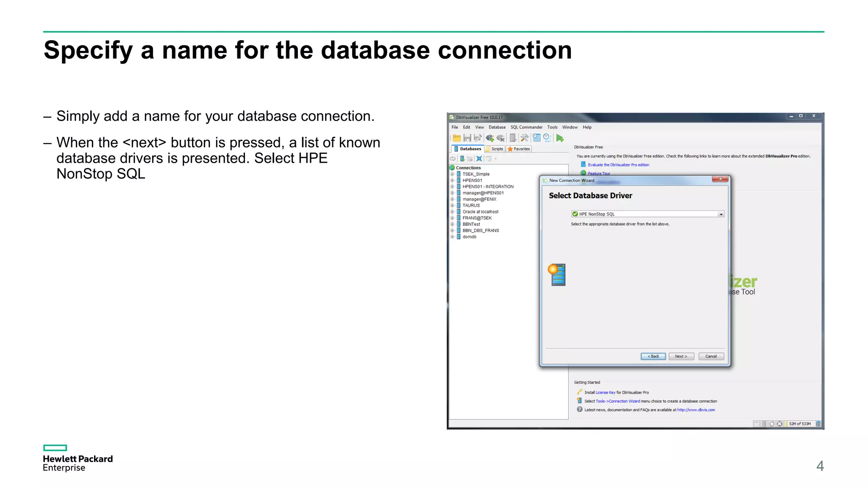
Task: Switch to the Scripts tab
Action: point(495,149)
